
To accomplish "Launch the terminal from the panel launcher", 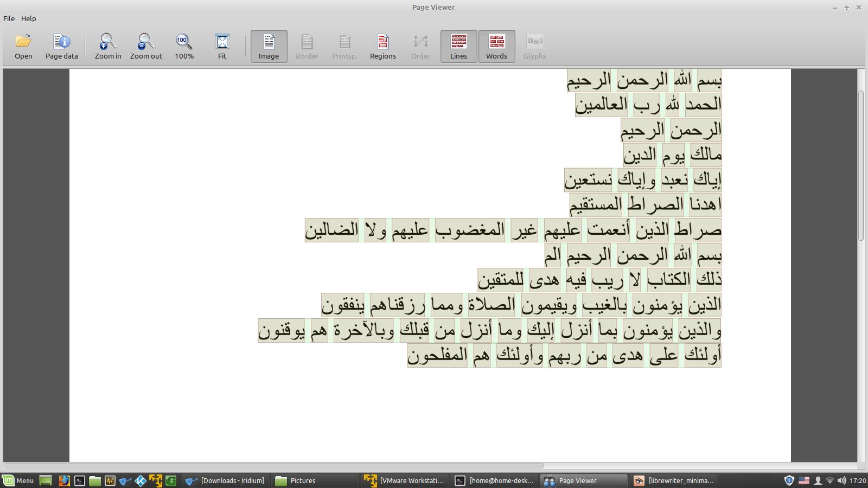I will coord(80,480).
